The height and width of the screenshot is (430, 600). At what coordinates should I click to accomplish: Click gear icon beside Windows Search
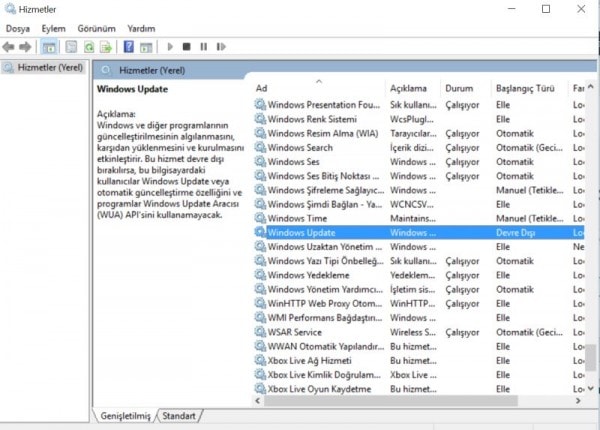coord(260,147)
